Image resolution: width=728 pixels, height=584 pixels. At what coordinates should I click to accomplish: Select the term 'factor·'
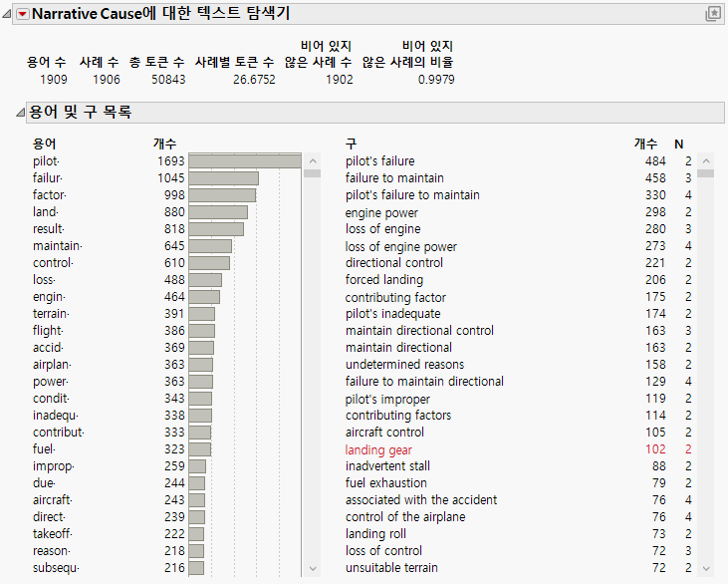(50, 195)
